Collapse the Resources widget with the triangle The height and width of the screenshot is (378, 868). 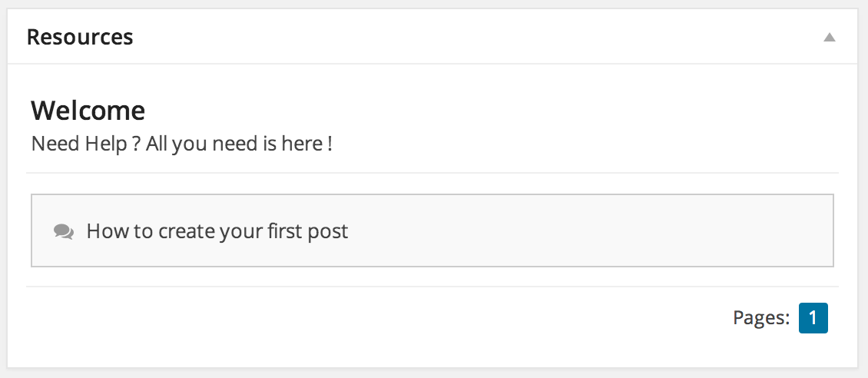coord(829,38)
